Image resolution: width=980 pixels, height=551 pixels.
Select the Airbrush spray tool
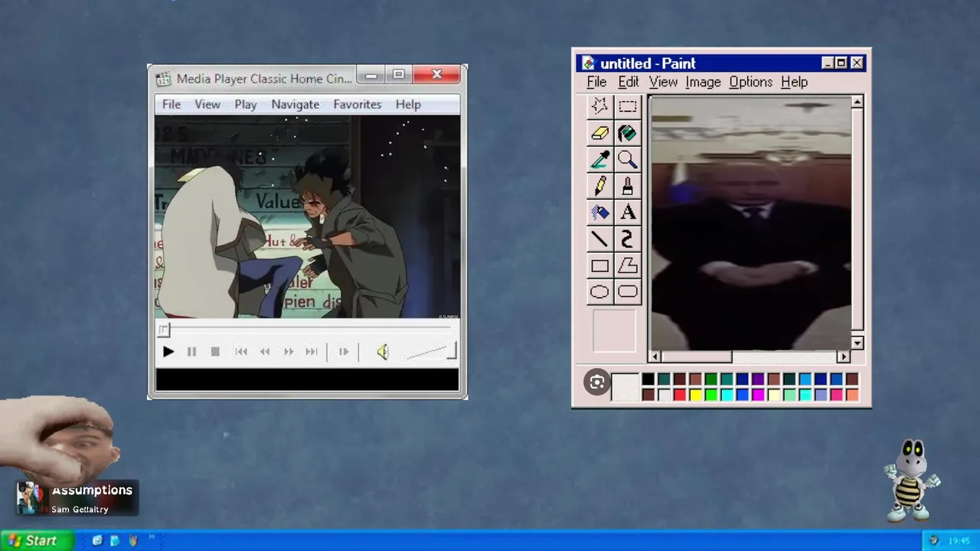click(x=599, y=213)
